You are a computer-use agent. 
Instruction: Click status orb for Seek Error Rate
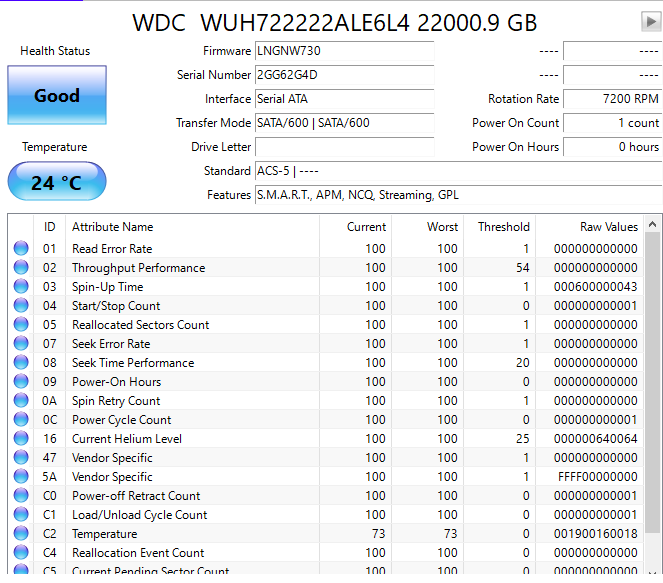pyautogui.click(x=21, y=343)
